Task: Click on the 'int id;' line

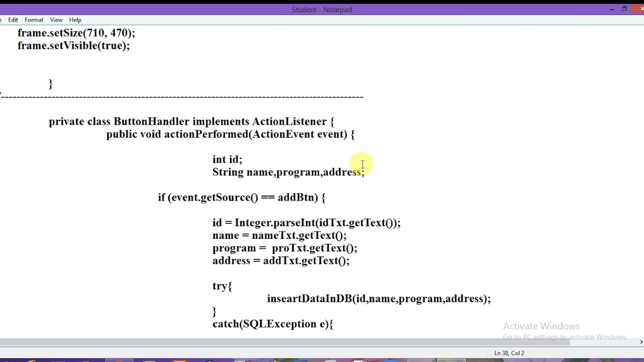Action: click(x=227, y=159)
